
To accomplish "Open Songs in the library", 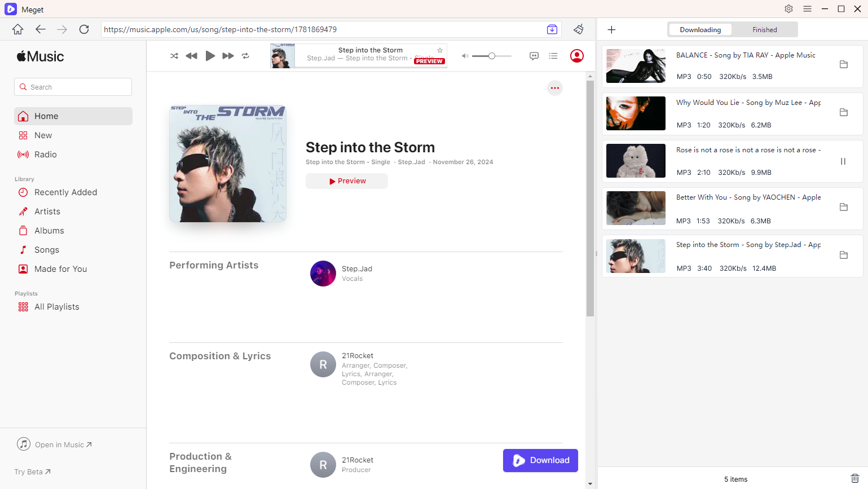I will pos(73,250).
